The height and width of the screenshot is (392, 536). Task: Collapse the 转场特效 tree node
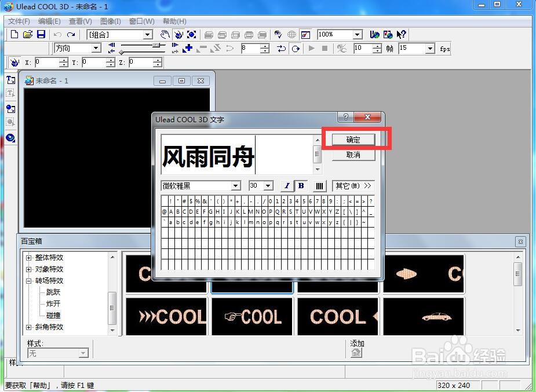[29, 281]
